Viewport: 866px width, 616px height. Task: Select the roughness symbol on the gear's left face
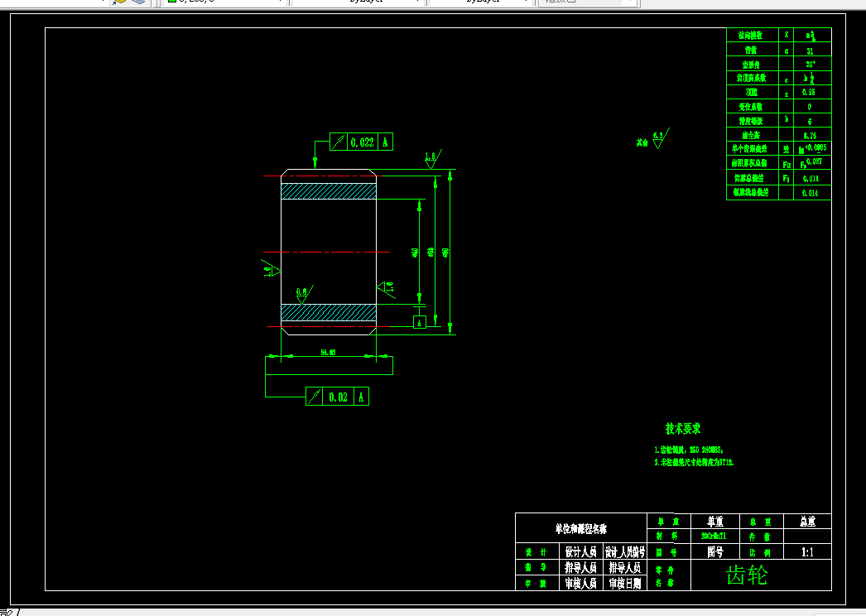271,270
